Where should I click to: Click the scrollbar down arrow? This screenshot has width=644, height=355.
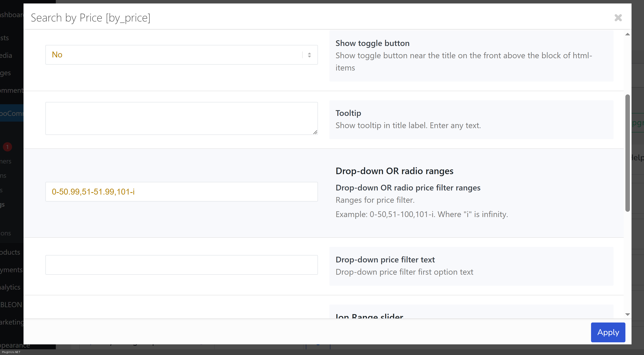627,314
